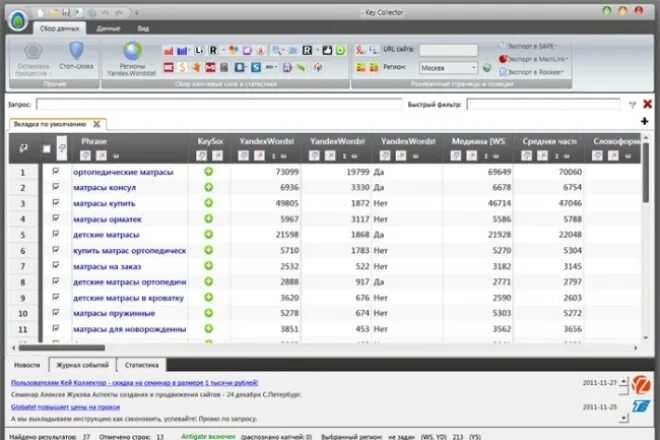The height and width of the screenshot is (440, 660).
Task: Click green plus icon for 'матрасы купить'
Action: pyautogui.click(x=208, y=203)
